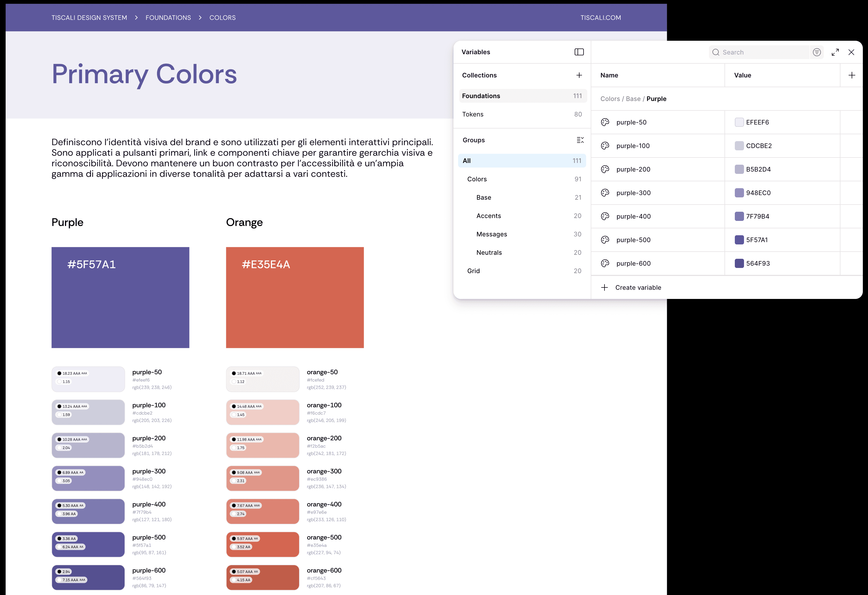The image size is (868, 595).
Task: Click the add collection plus icon
Action: click(579, 75)
